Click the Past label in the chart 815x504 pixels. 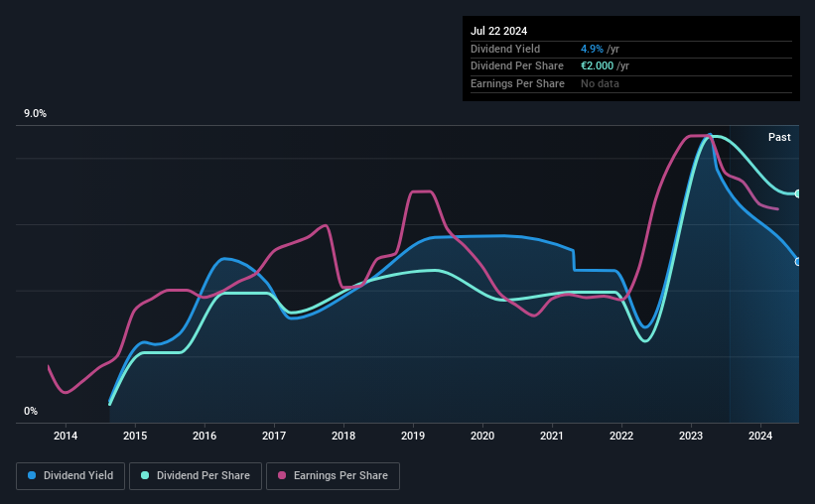[x=779, y=137]
